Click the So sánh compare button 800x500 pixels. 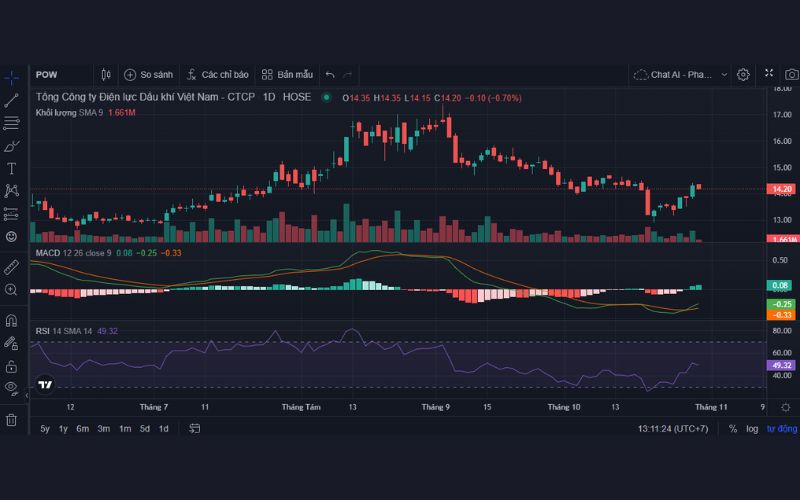click(148, 74)
